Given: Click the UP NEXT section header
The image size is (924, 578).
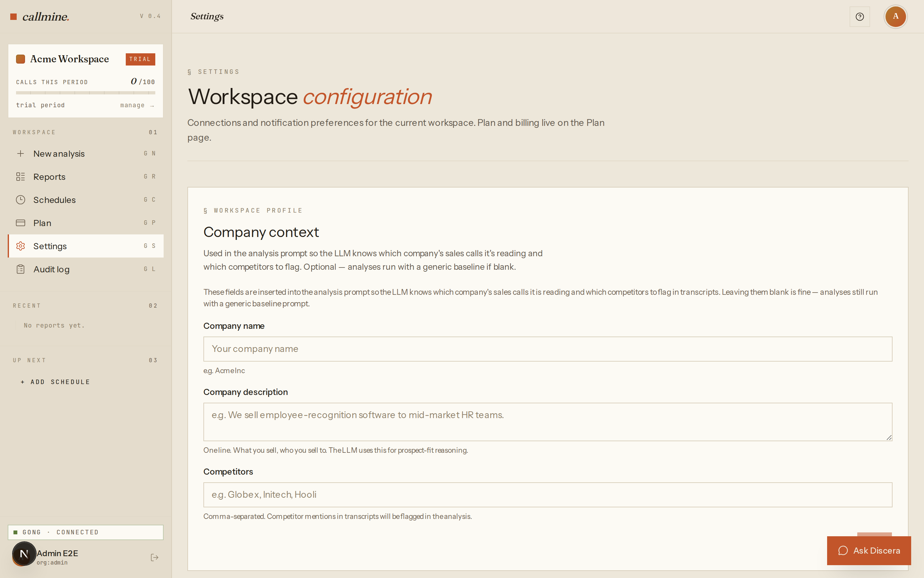Looking at the screenshot, I should (30, 360).
